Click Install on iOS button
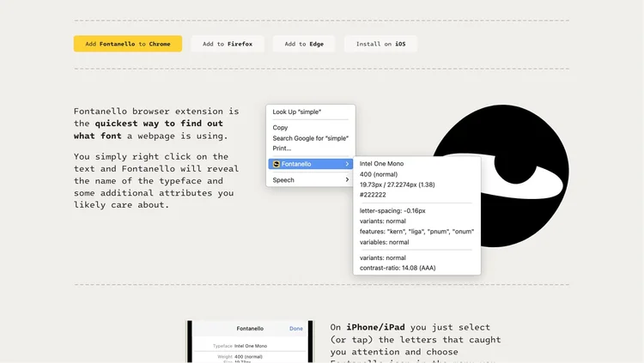This screenshot has width=644, height=363. coord(380,44)
